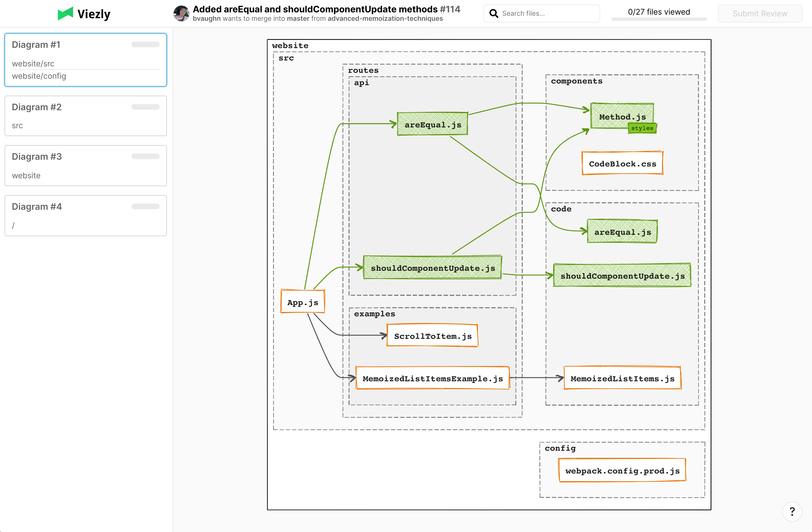Open the help question mark button

click(x=792, y=511)
